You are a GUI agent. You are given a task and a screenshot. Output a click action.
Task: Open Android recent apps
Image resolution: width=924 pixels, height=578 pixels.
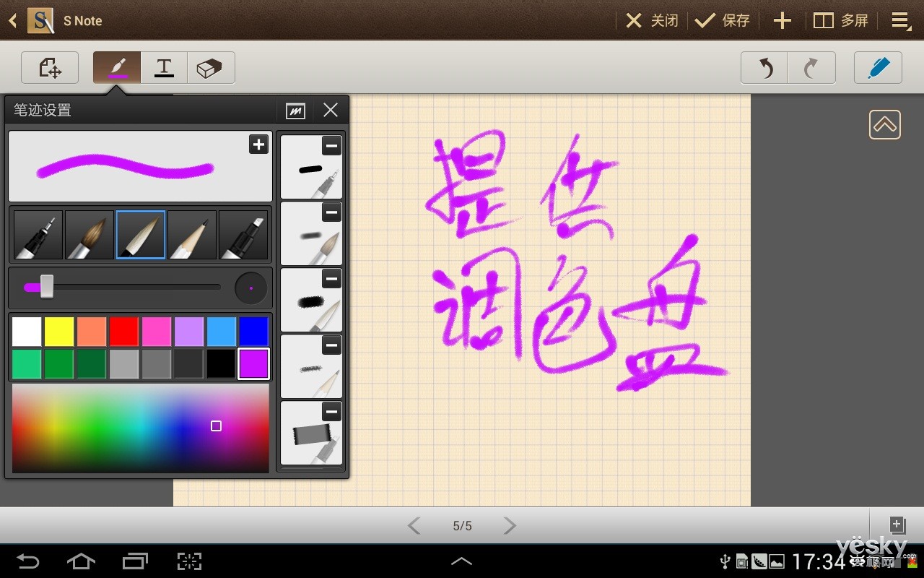(x=136, y=561)
